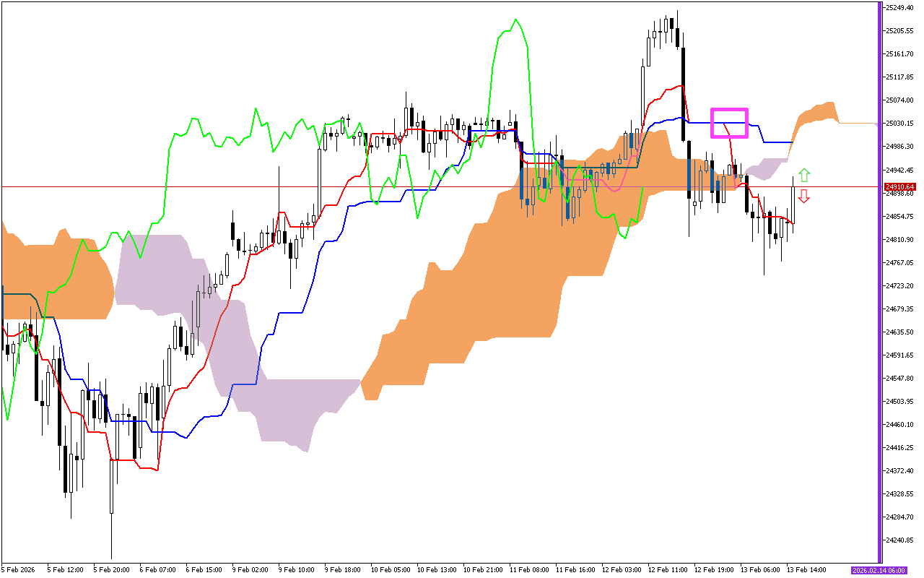Click the "9 Feb 10:00" time axis label
The height and width of the screenshot is (578, 924).
click(x=297, y=569)
